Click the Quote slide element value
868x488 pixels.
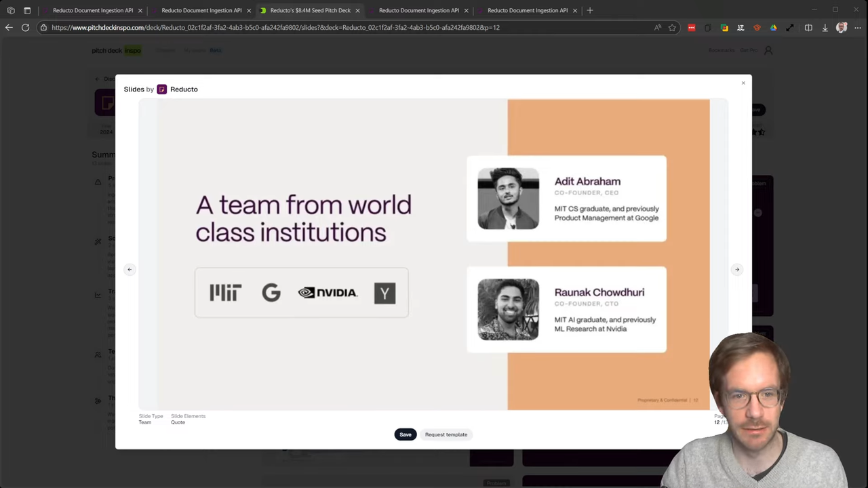click(x=178, y=422)
